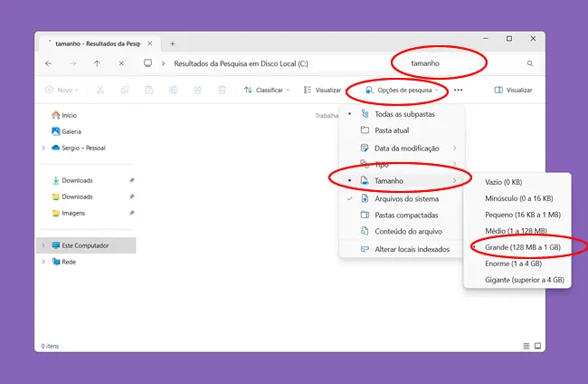
Task: Select Gigante (superior a 4 GB) size
Action: pyautogui.click(x=524, y=280)
